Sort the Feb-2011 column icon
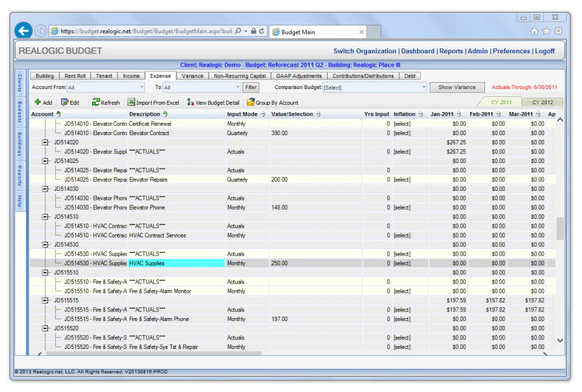The image size is (582, 392). tap(498, 114)
